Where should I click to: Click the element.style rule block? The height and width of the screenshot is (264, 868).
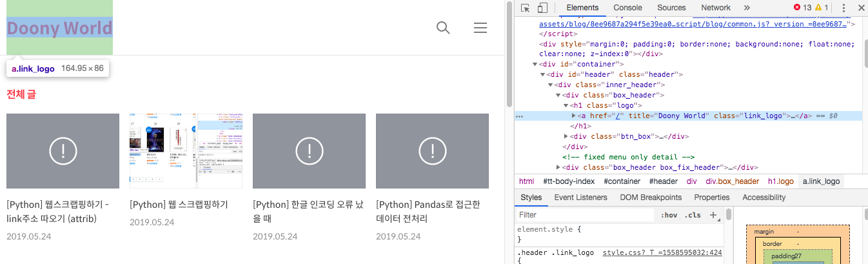[619, 234]
